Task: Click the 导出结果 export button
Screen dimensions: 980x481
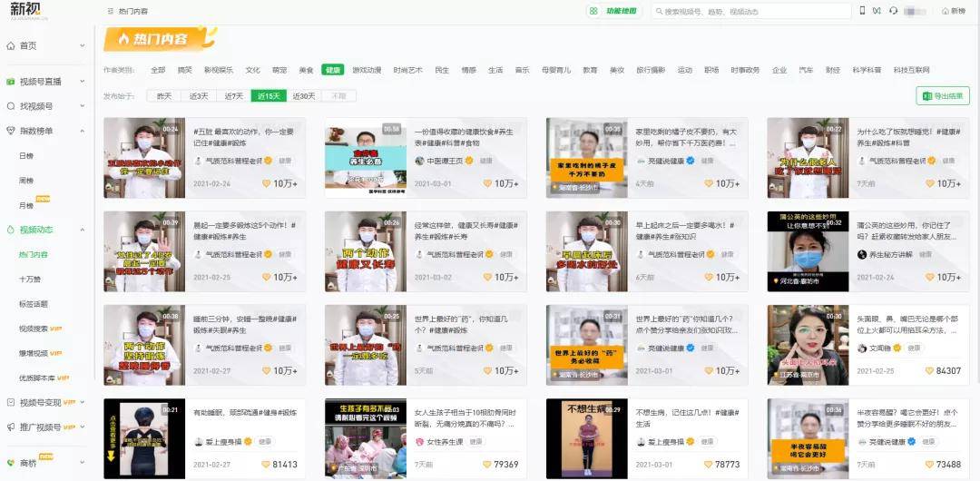Action: 942,96
